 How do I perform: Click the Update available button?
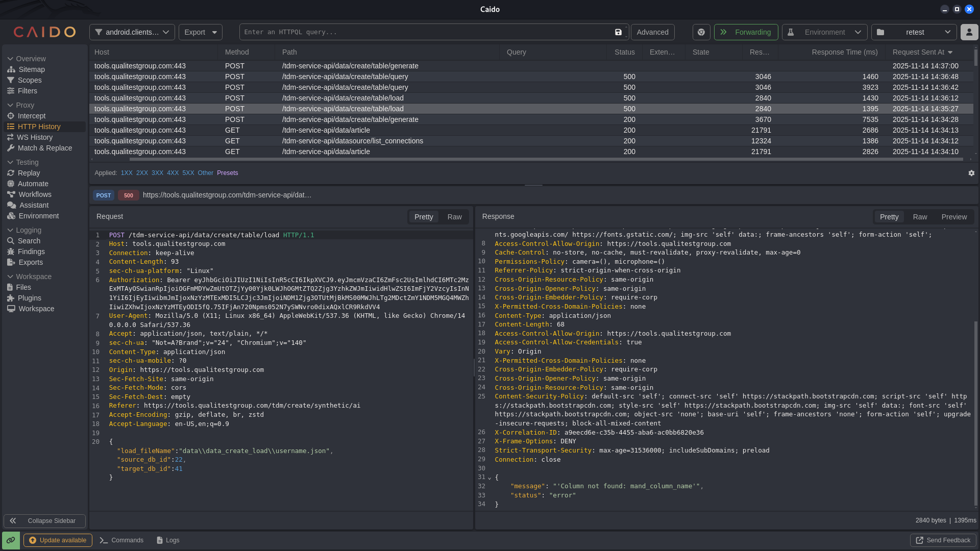[58, 540]
